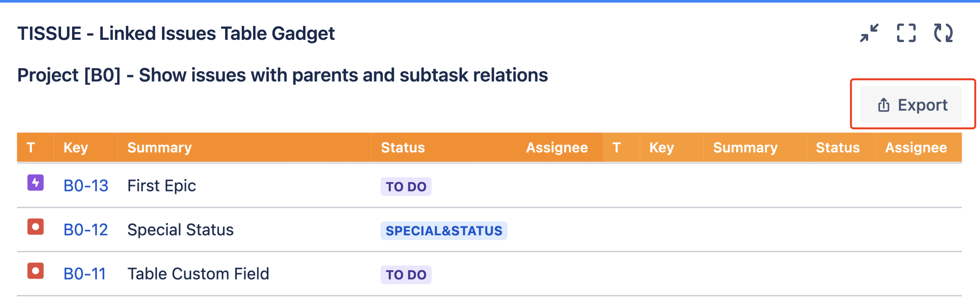Open issue link B0-13
This screenshot has width=980, height=298.
(86, 186)
